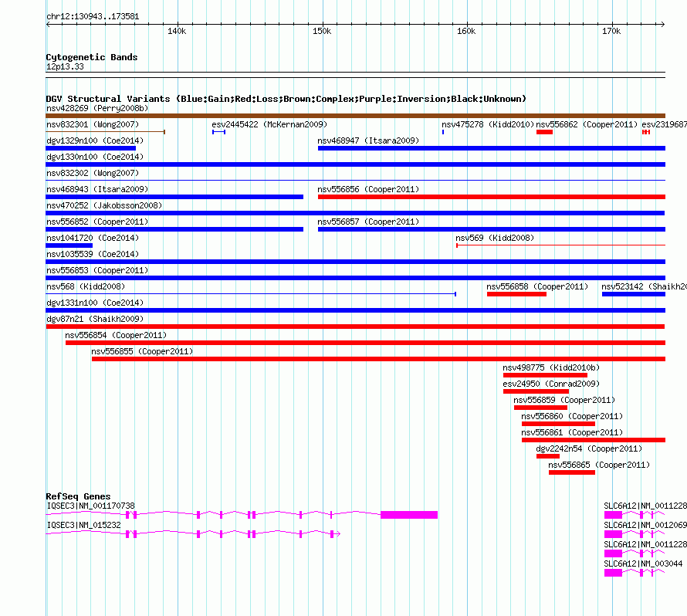Click nsv556861 (Cooper2011) label

(572, 432)
